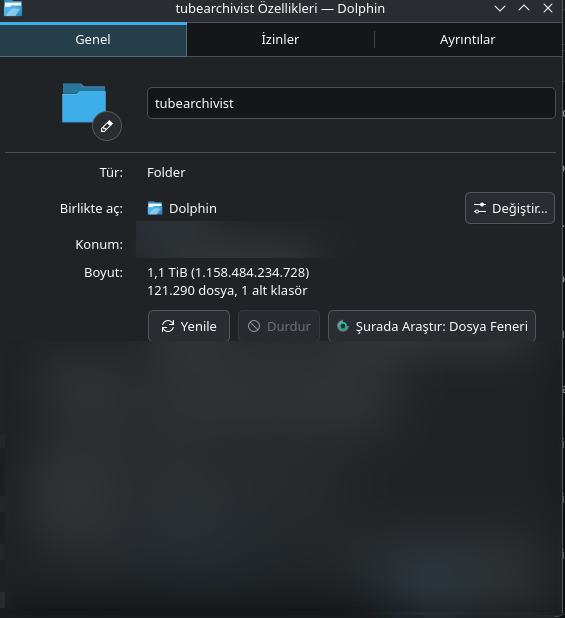The height and width of the screenshot is (618, 565).
Task: Click the Dolphin icon in title bar
Action: point(13,8)
